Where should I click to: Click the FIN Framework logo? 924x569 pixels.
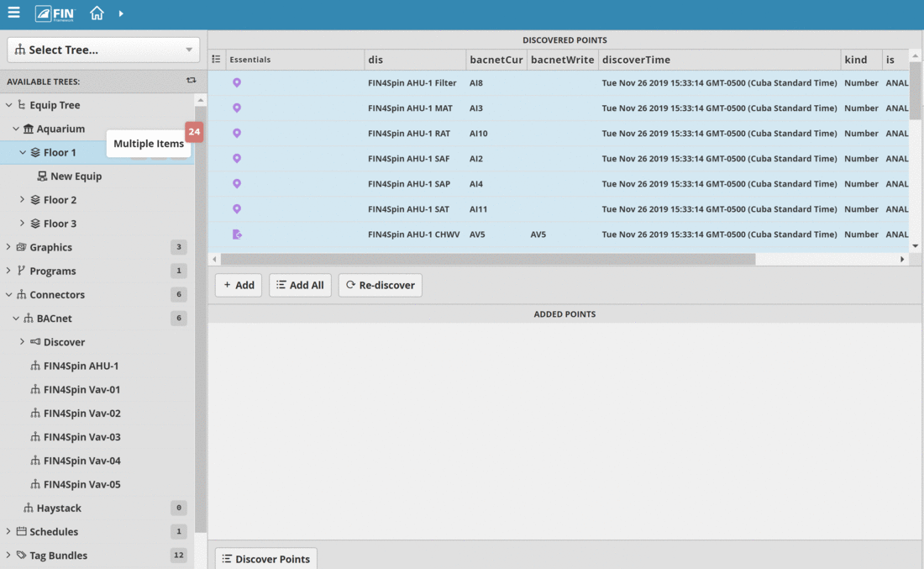click(x=55, y=13)
